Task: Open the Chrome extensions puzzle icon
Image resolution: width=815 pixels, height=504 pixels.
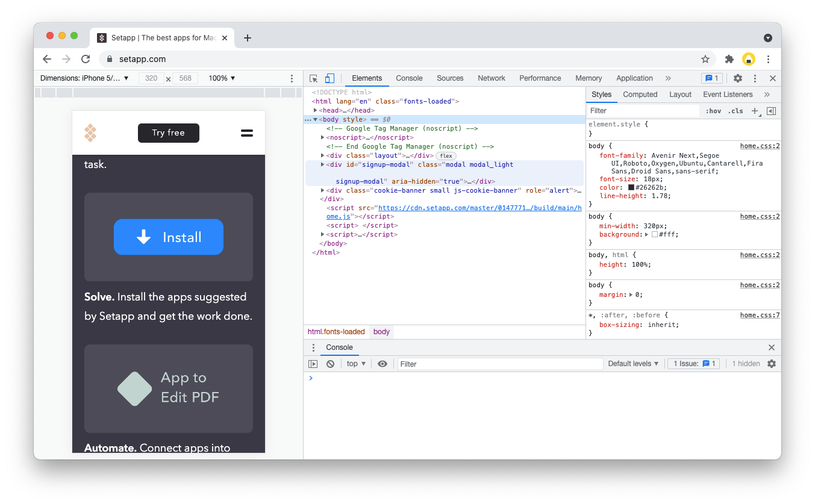Action: point(729,59)
